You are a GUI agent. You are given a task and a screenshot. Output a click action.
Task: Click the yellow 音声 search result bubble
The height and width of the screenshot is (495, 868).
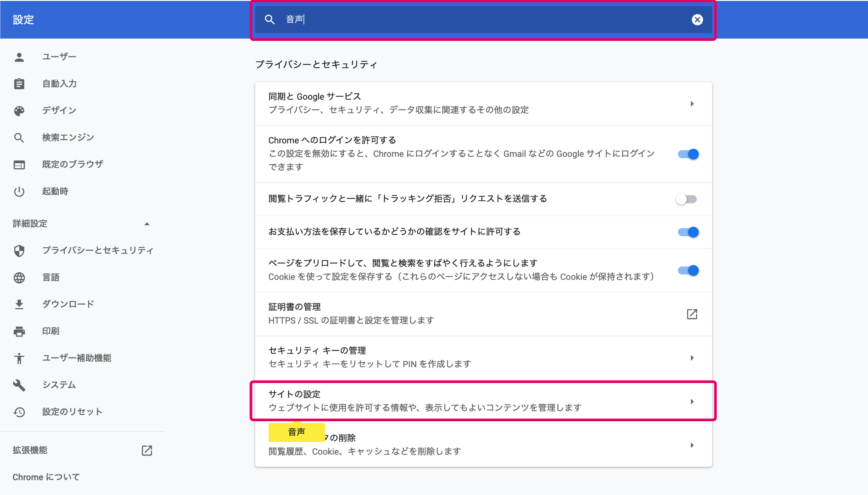[296, 432]
